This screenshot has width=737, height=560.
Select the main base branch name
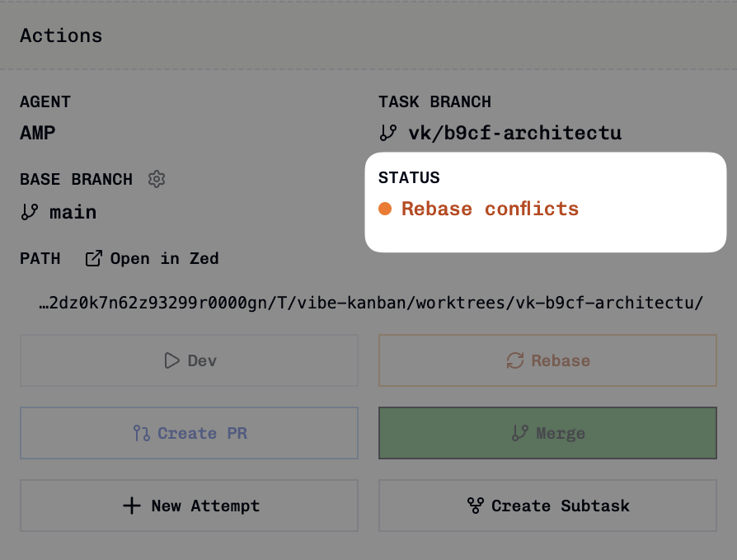click(73, 212)
